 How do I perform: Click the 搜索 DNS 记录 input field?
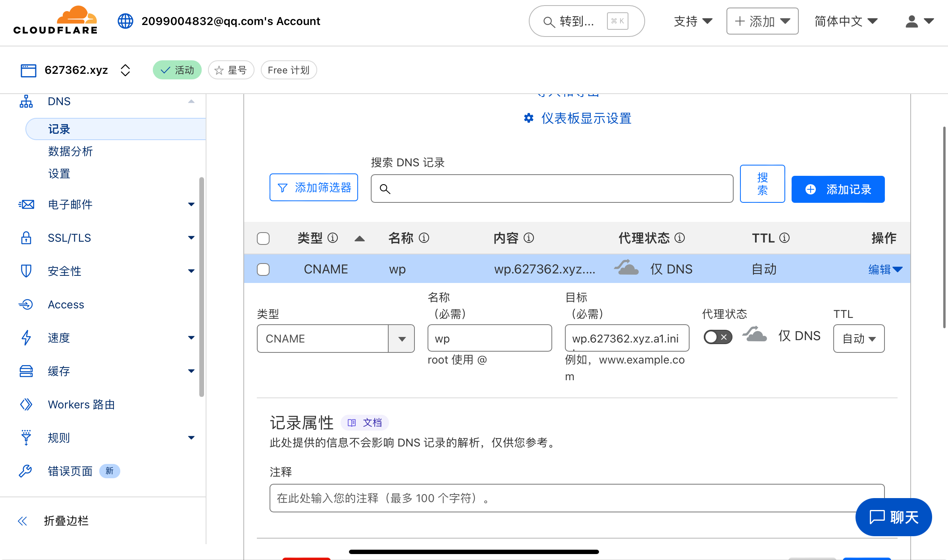point(552,189)
